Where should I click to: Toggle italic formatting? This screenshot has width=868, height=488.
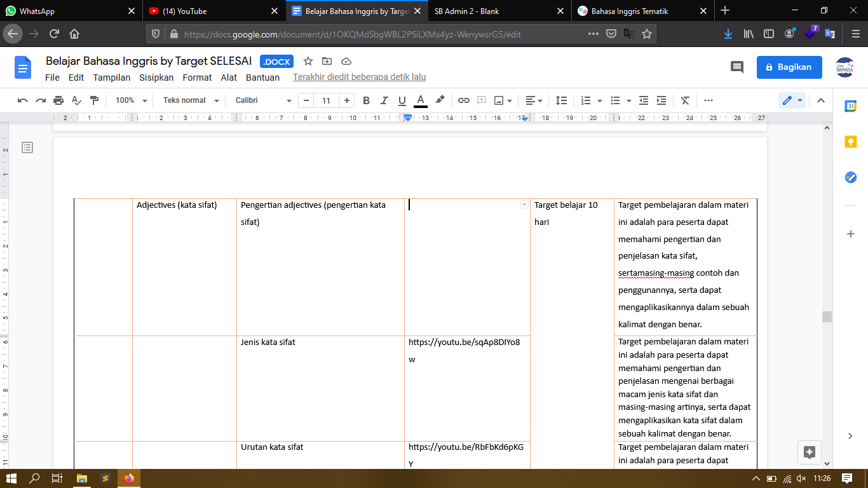click(384, 100)
